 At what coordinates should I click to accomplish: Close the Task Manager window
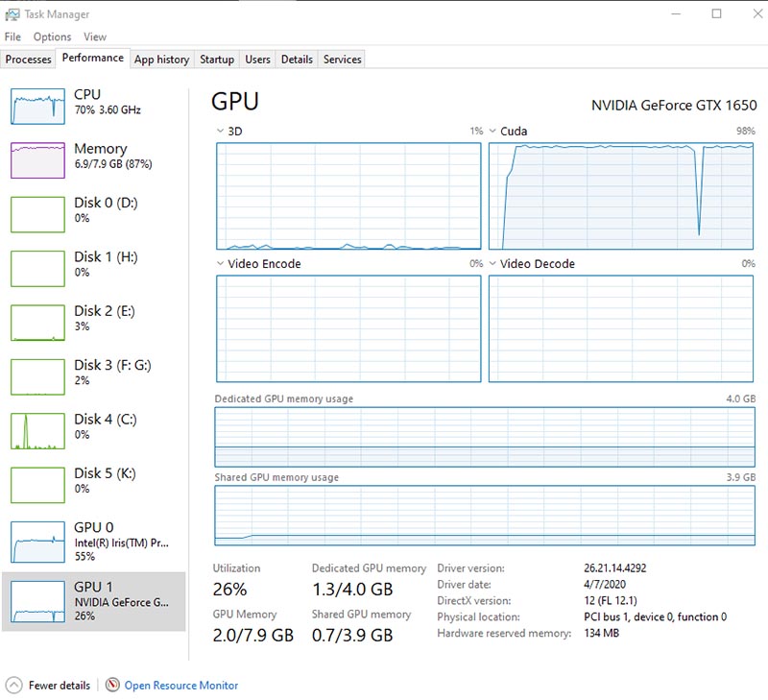[x=757, y=13]
